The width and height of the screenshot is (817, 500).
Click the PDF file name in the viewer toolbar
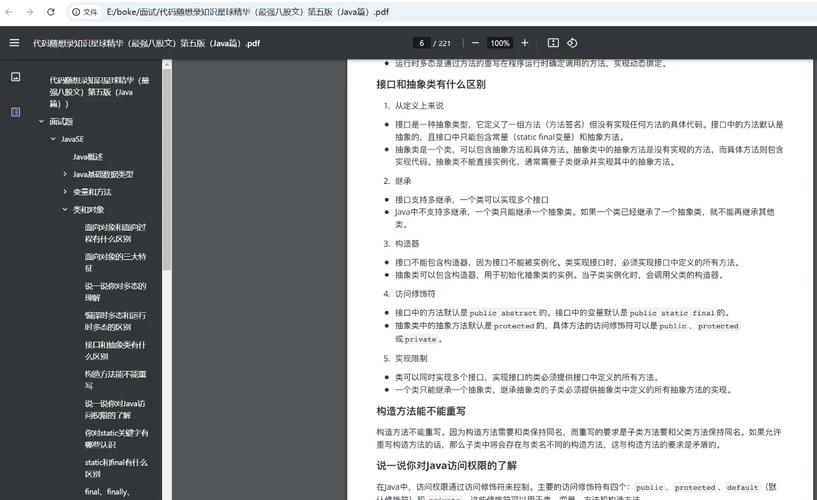click(x=146, y=43)
